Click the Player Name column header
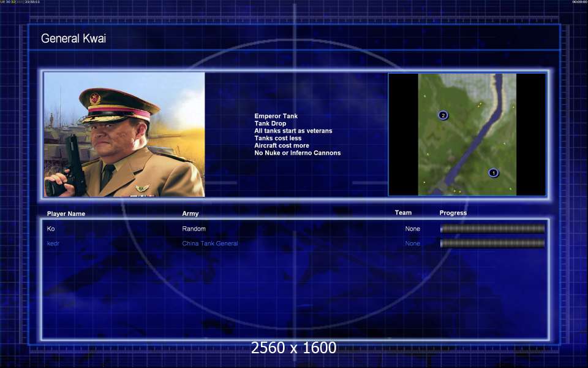Image resolution: width=588 pixels, height=368 pixels. tap(66, 213)
